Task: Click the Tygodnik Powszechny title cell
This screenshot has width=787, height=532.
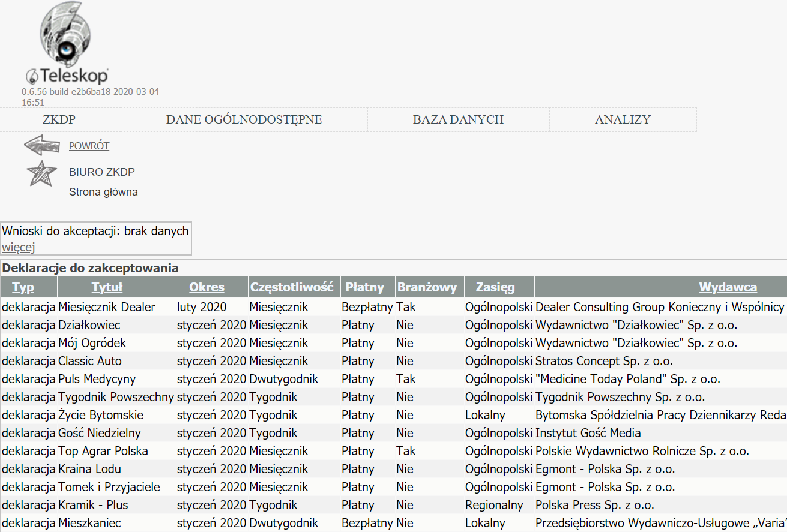Action: pos(116,397)
